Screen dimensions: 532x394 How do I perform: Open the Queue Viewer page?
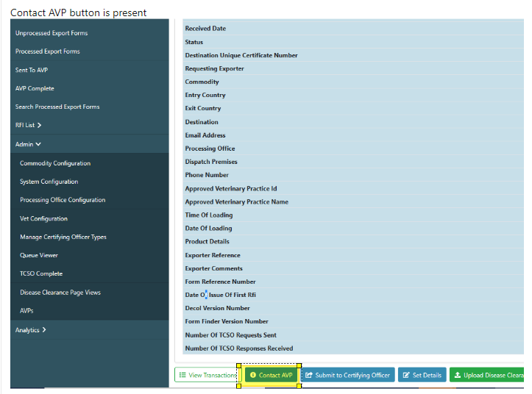[39, 255]
